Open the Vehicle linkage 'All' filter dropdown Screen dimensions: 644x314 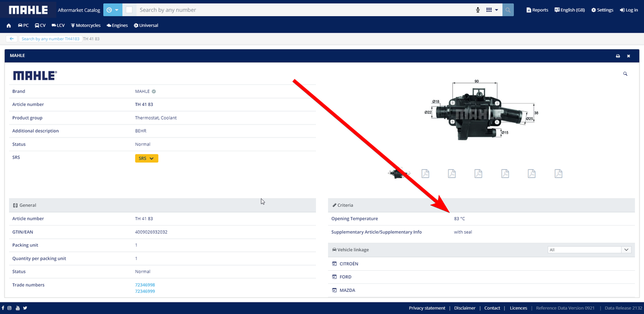pos(589,250)
